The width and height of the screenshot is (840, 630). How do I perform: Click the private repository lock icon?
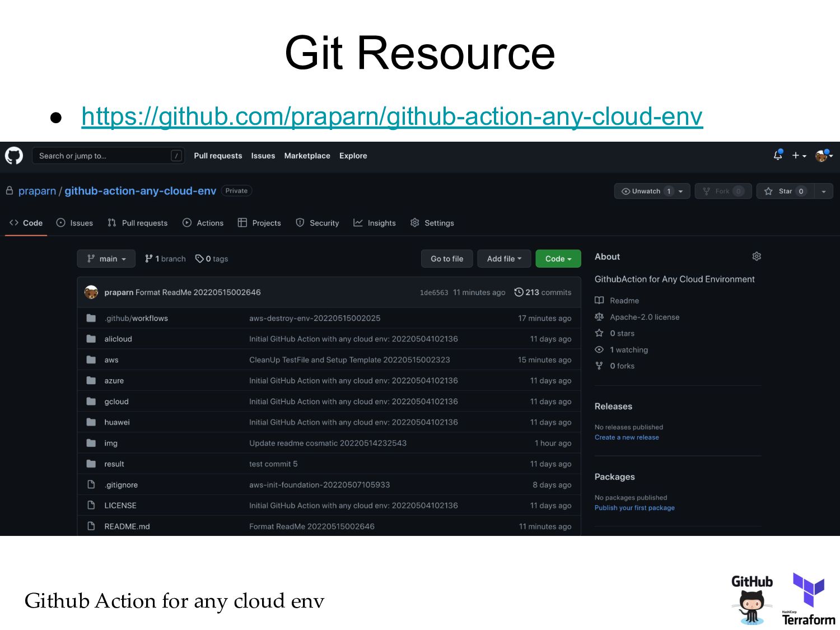click(10, 190)
